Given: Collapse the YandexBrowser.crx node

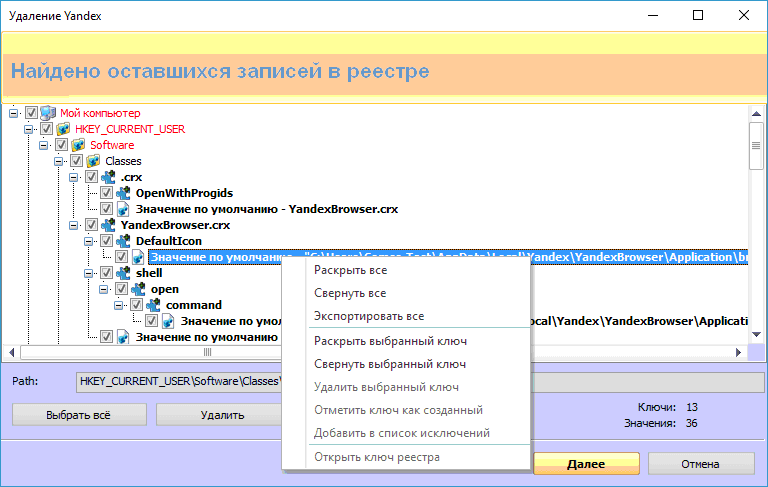Looking at the screenshot, I should pos(73,225).
